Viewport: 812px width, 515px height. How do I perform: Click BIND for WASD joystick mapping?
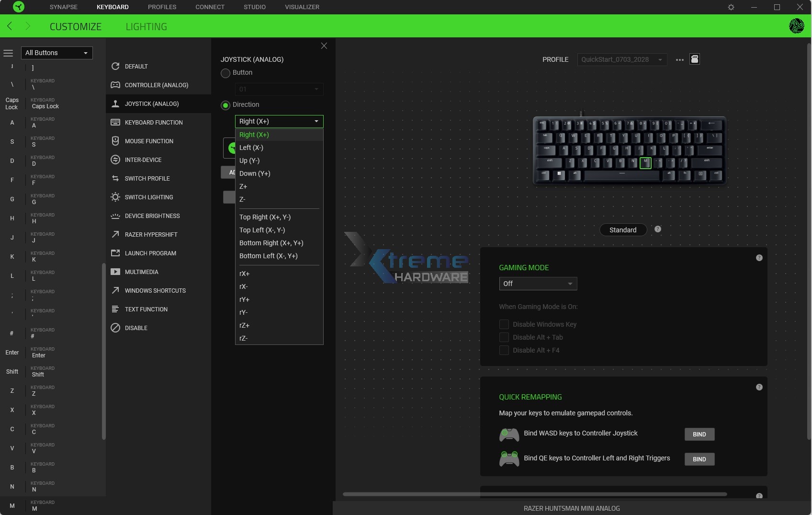point(699,434)
